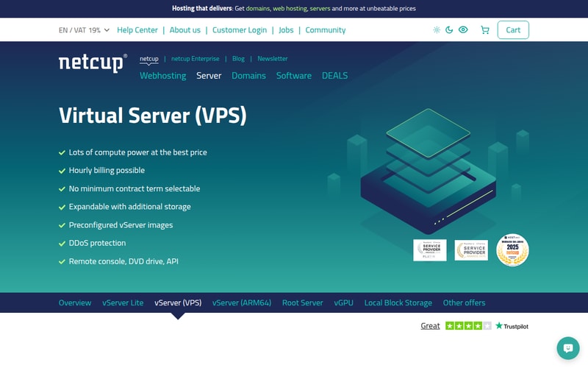Select the netcup site tab
This screenshot has height=368, width=588.
tap(149, 59)
